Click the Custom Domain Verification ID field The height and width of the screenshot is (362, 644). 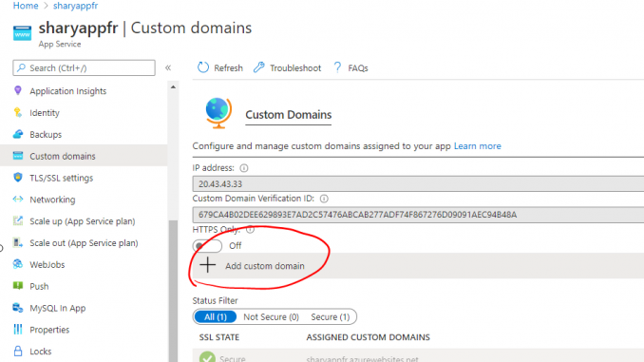[x=418, y=215]
